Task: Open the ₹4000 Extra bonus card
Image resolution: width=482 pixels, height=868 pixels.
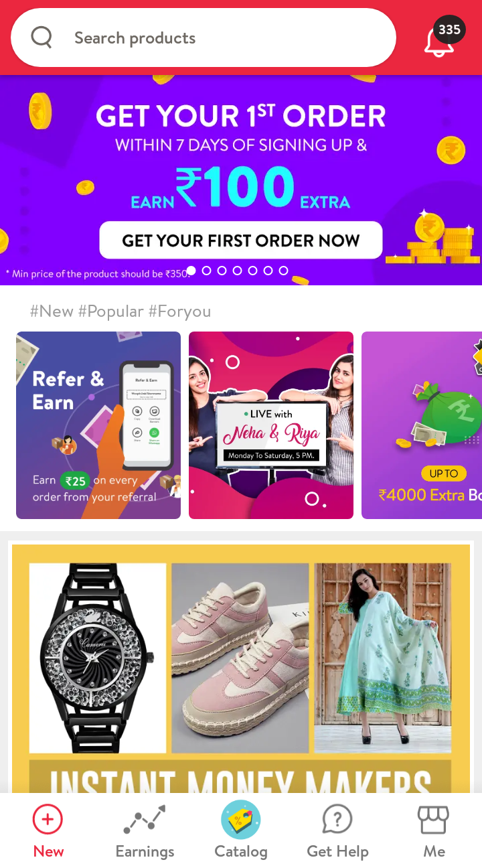Action: [x=422, y=425]
